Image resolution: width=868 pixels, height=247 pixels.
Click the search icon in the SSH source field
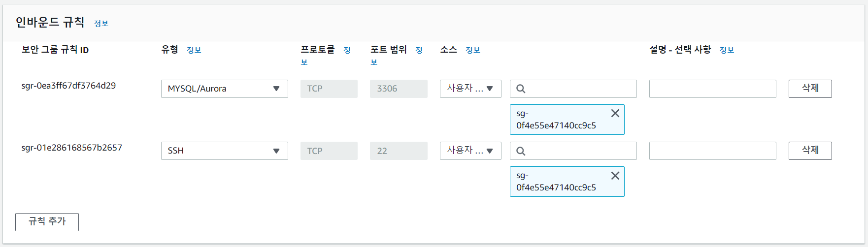pyautogui.click(x=521, y=151)
